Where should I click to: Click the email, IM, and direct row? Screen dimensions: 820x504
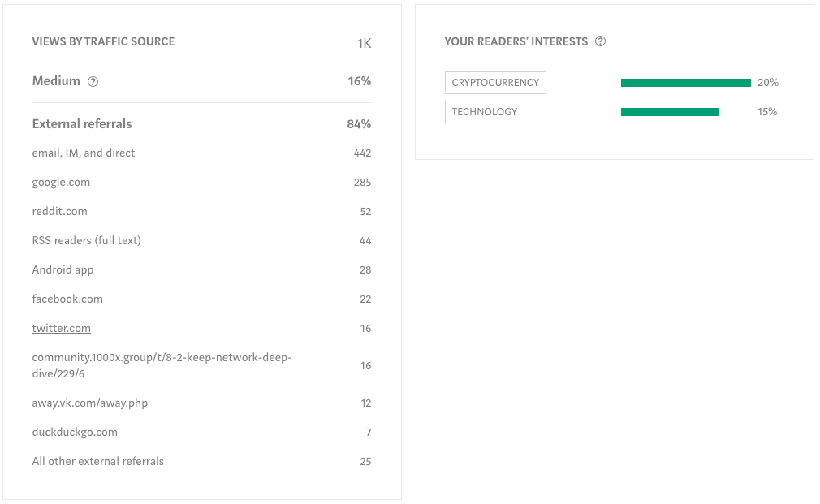pos(202,153)
